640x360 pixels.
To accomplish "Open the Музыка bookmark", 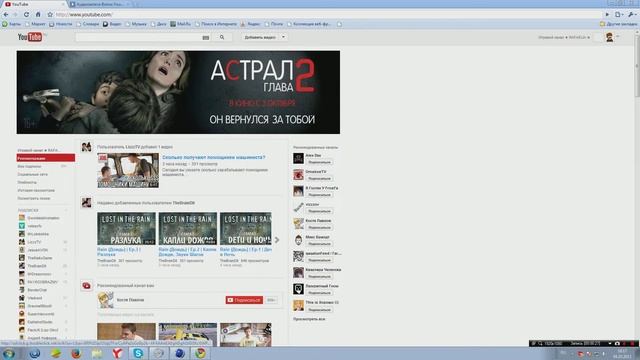I will [x=136, y=24].
